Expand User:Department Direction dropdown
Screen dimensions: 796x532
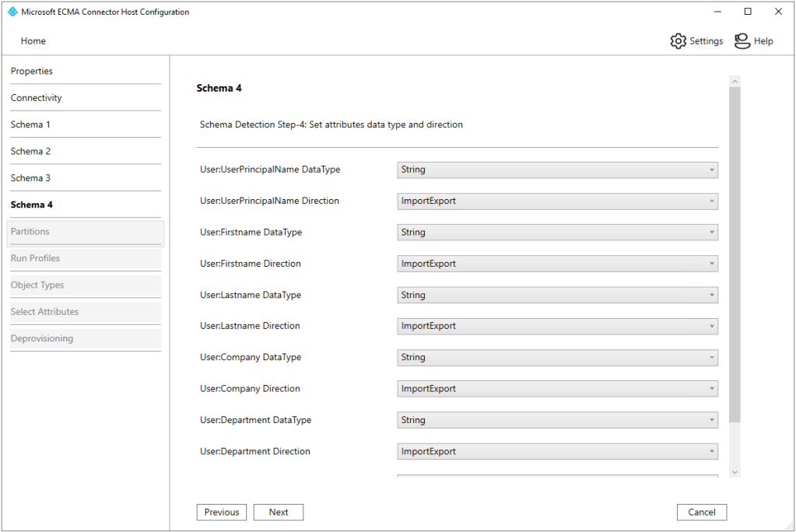coord(557,451)
